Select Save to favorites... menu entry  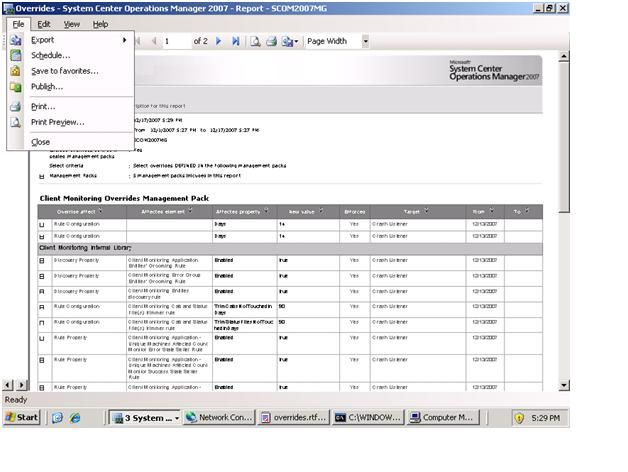[x=70, y=71]
